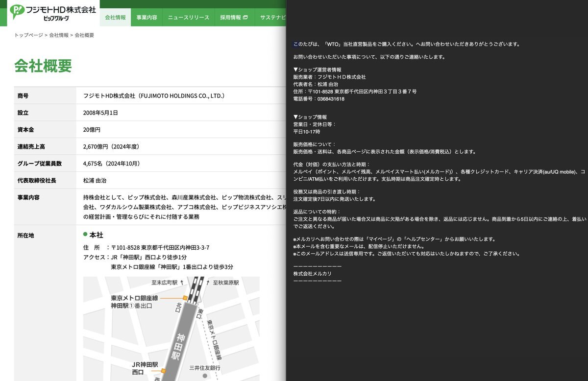Open the 採用情報 navigation tab

click(x=234, y=18)
